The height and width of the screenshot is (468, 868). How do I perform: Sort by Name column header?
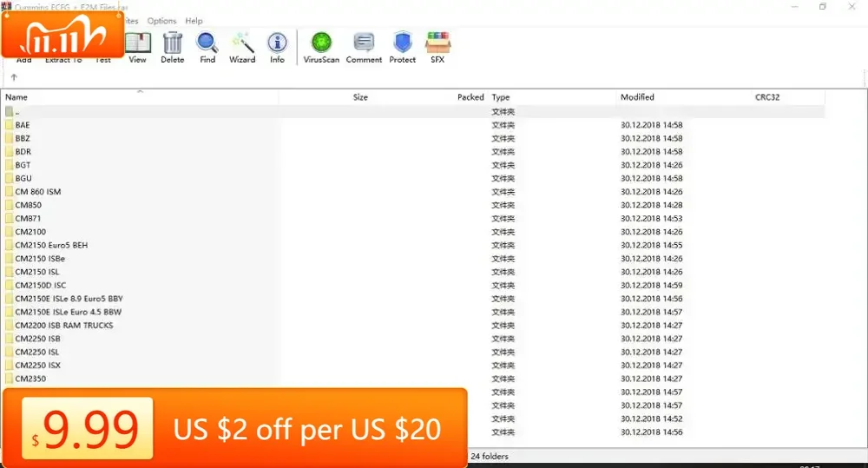(x=16, y=97)
